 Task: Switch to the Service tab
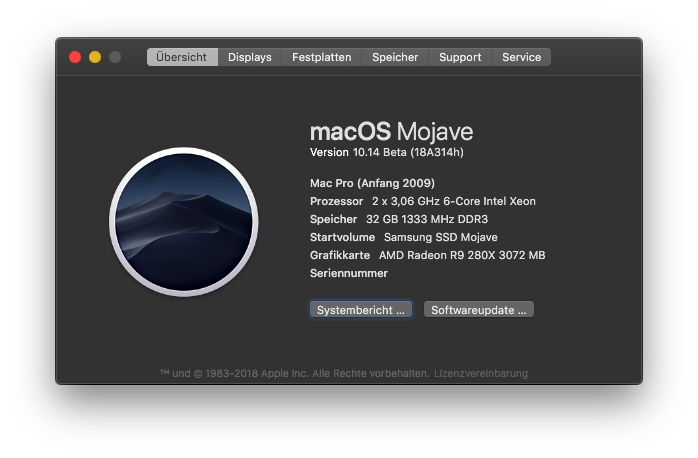(x=521, y=57)
